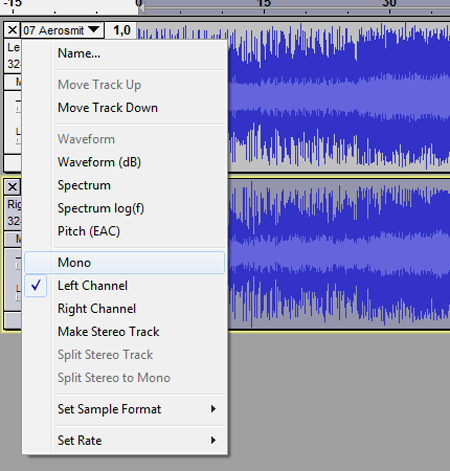The height and width of the screenshot is (471, 450).
Task: Close the 07 Aerosmit track
Action: tap(12, 30)
